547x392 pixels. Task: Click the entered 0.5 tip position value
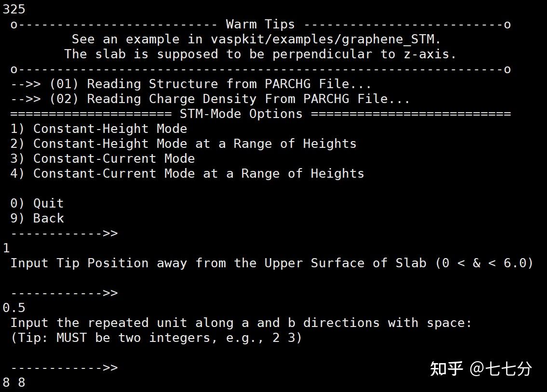click(x=13, y=308)
